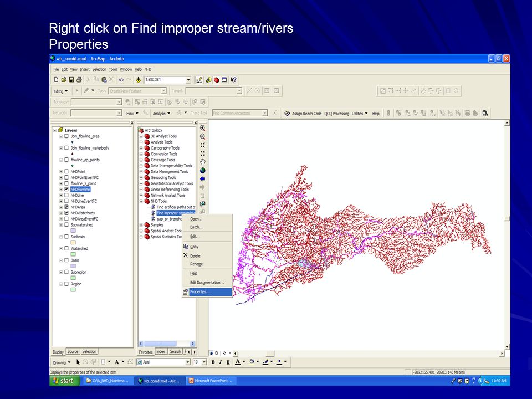Open the map scale dropdown
The image size is (532, 399).
coord(188,80)
